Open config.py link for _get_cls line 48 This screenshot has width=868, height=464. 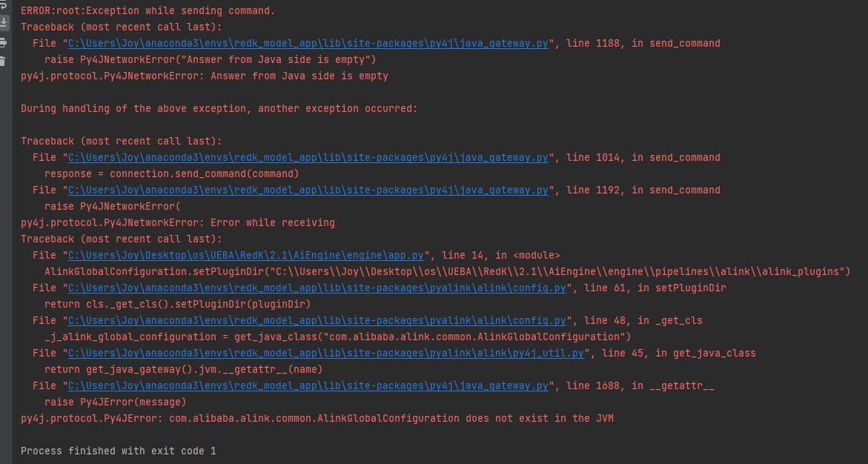coord(317,321)
